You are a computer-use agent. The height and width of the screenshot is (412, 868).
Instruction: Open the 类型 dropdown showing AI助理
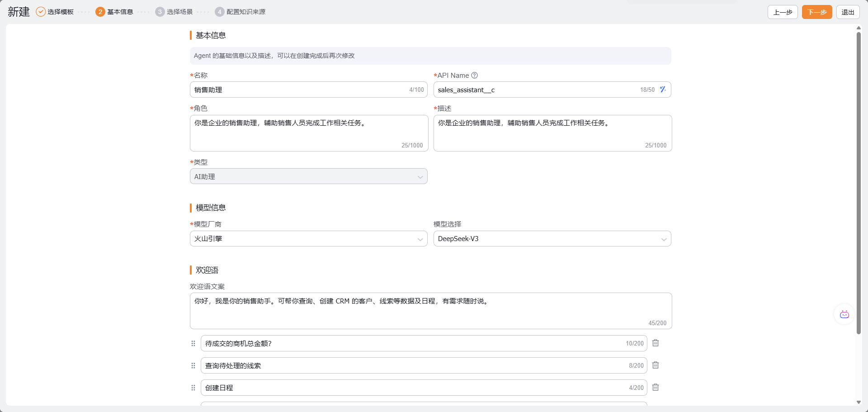[308, 176]
